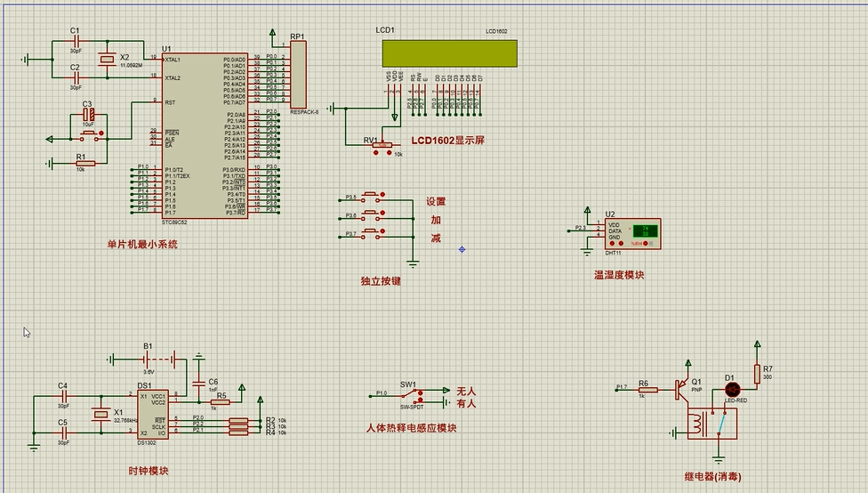Adjust the RV1 10k potentiometer
The image size is (868, 493).
point(384,145)
